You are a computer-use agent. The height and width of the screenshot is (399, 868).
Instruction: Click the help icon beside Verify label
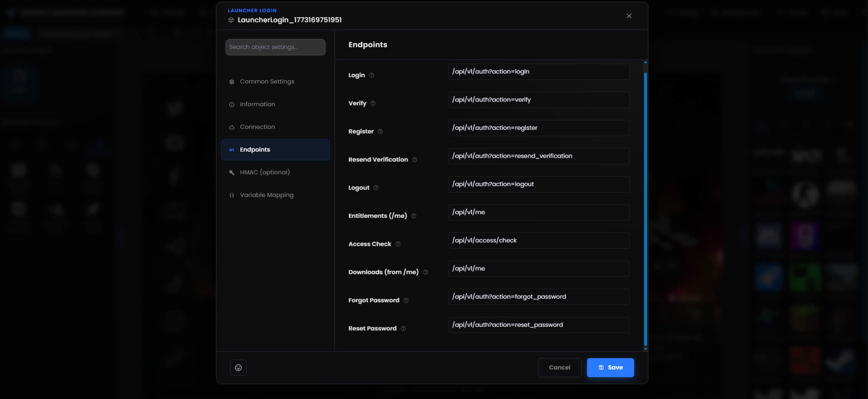pyautogui.click(x=373, y=103)
